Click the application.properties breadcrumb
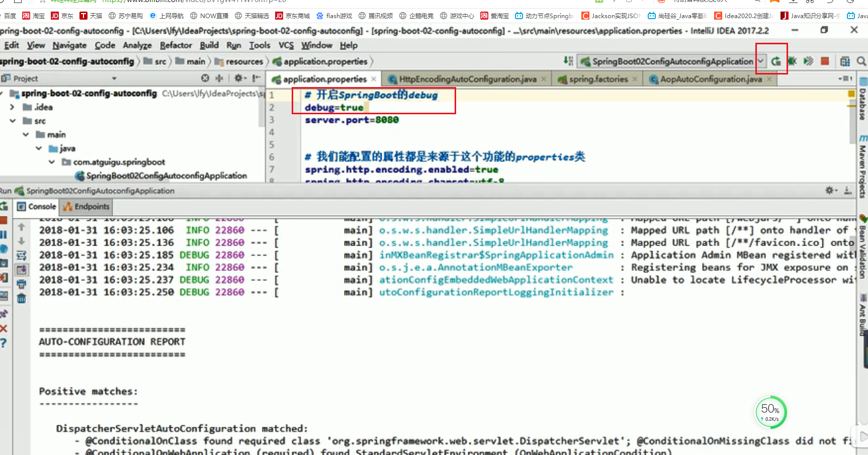The width and height of the screenshot is (868, 455). [320, 61]
